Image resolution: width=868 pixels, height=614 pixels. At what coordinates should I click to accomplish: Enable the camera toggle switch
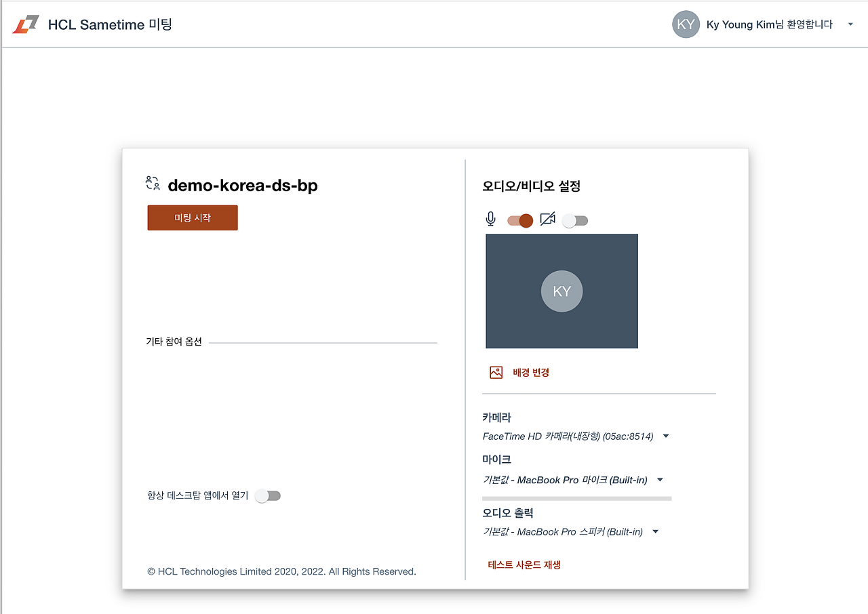tap(575, 220)
